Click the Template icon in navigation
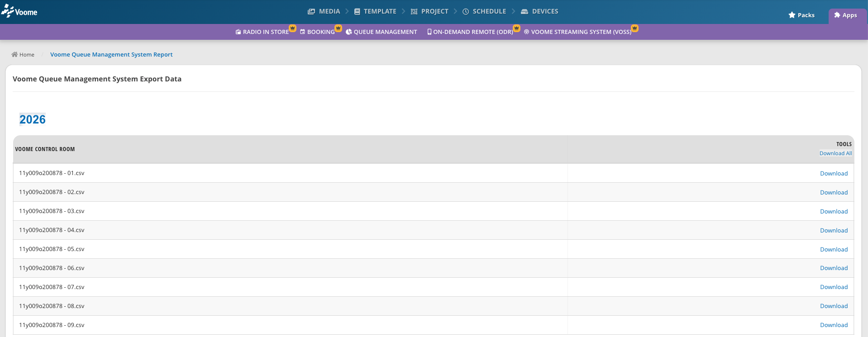The image size is (868, 337). click(x=357, y=12)
